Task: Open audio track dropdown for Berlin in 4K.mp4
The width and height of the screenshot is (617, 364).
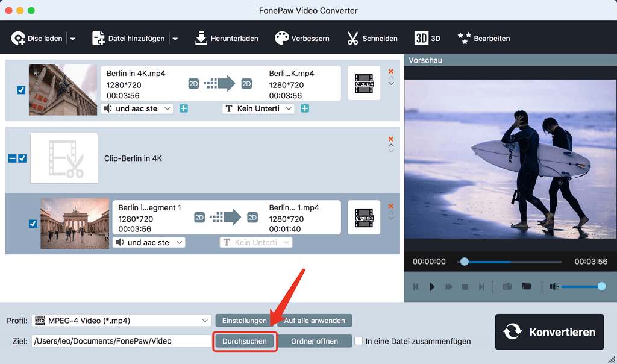Action: coord(137,108)
